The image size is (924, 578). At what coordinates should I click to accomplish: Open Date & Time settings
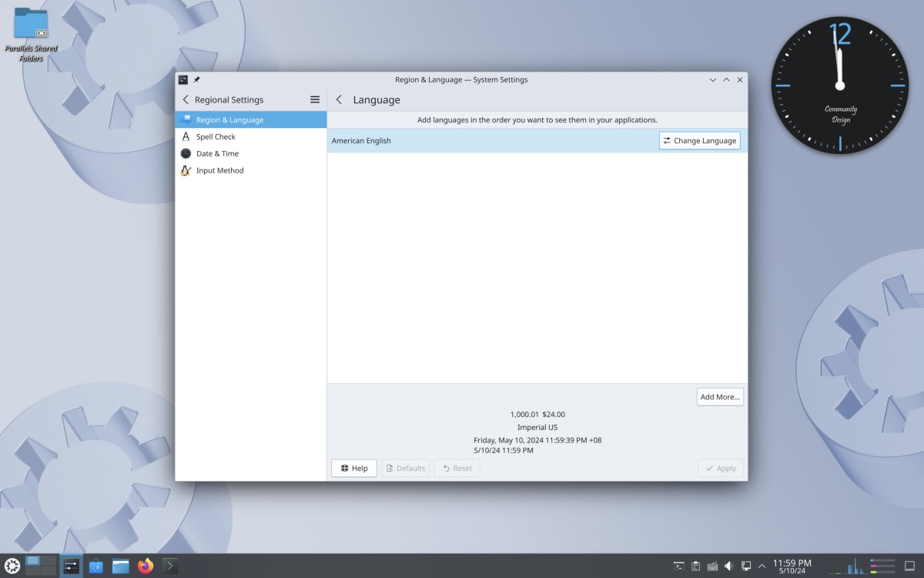[251, 153]
